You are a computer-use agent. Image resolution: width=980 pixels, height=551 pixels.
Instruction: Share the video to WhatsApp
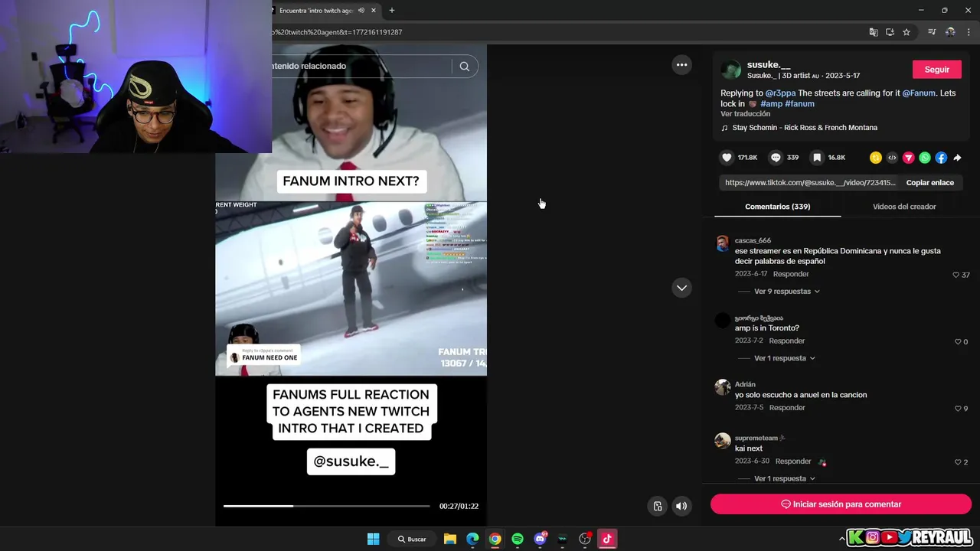pos(925,158)
